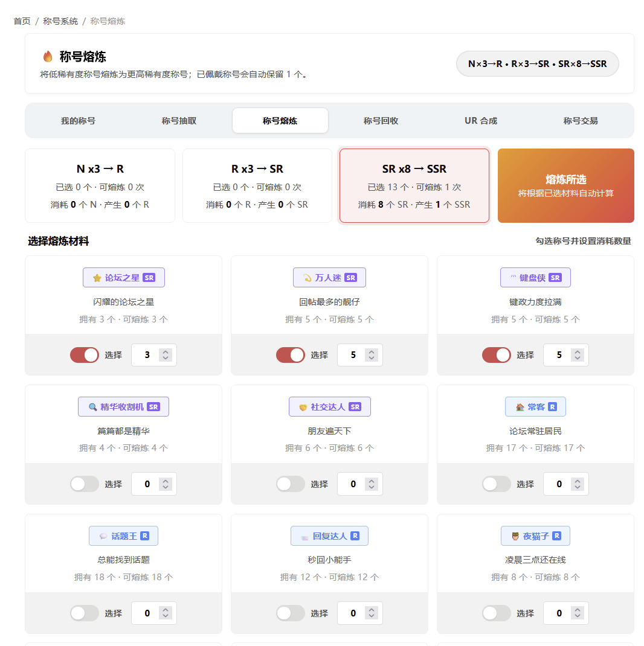Viewport: 644px width, 646px height.
Task: Turn on the 话题王 selection toggle
Action: (x=85, y=613)
